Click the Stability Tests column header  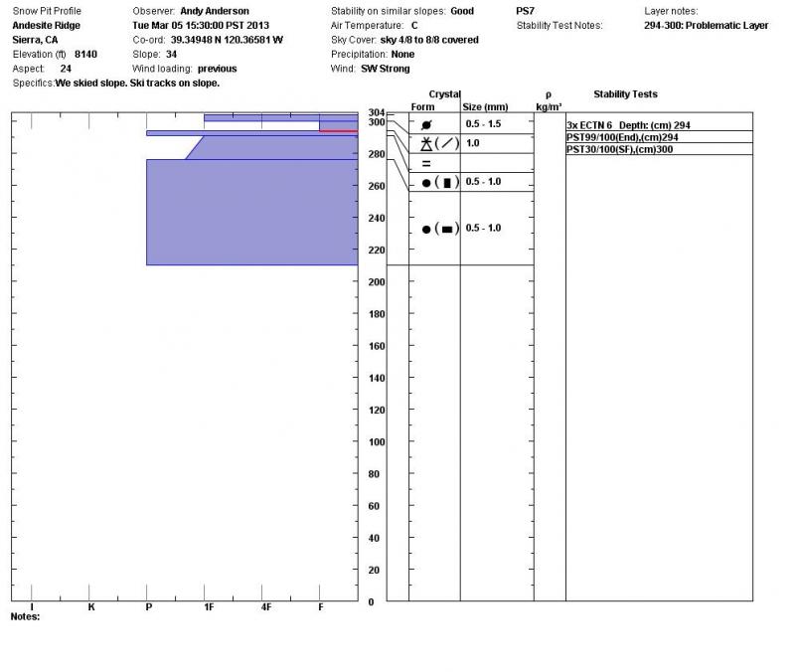point(625,94)
